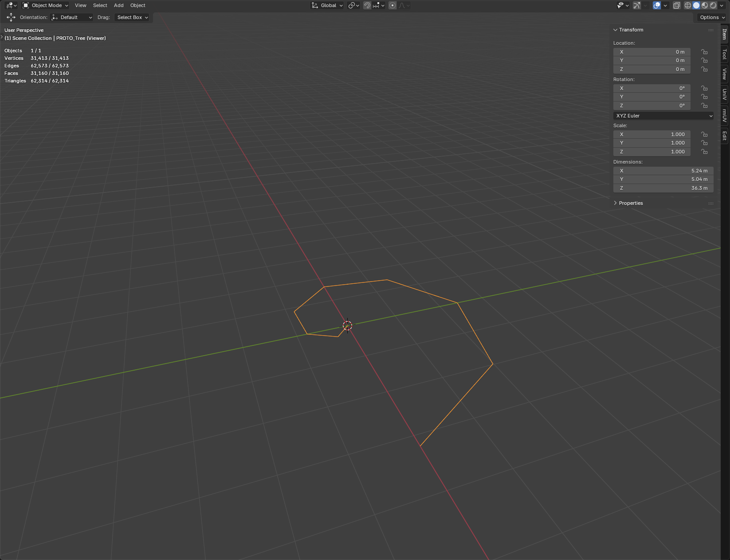Open the XYZ Euler rotation mode dropdown
Viewport: 730px width, 560px height.
pos(663,116)
